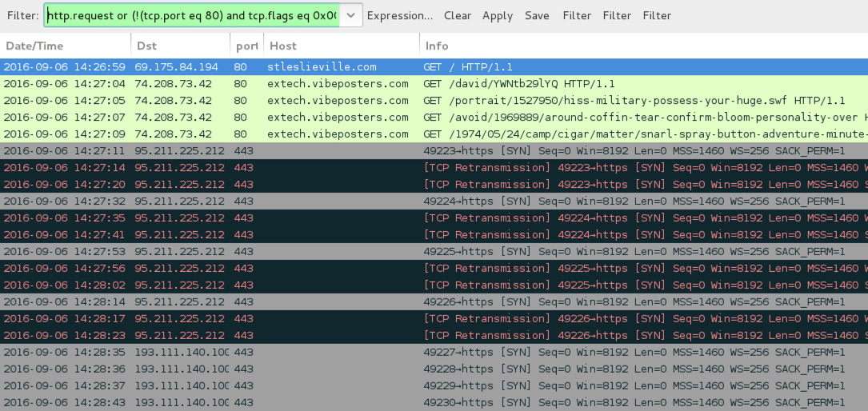Open the filter history dropdown arrow
This screenshot has width=868, height=411.
[350, 15]
